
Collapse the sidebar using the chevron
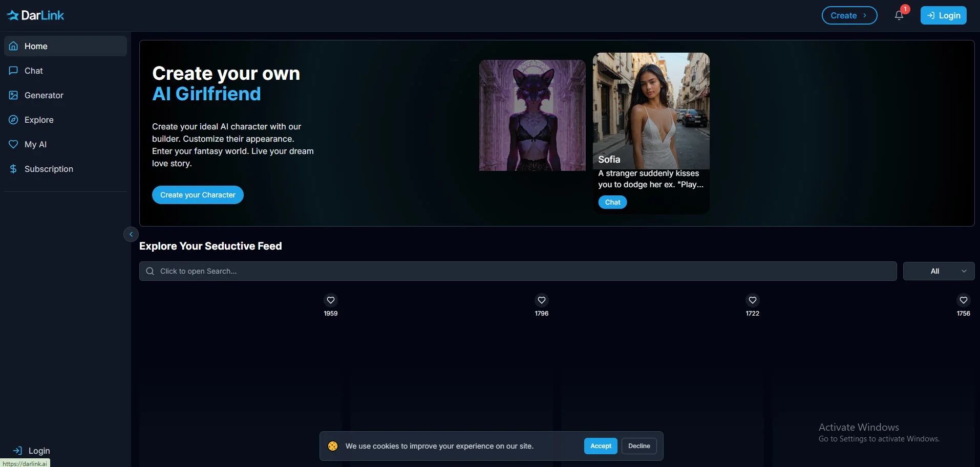pyautogui.click(x=131, y=234)
